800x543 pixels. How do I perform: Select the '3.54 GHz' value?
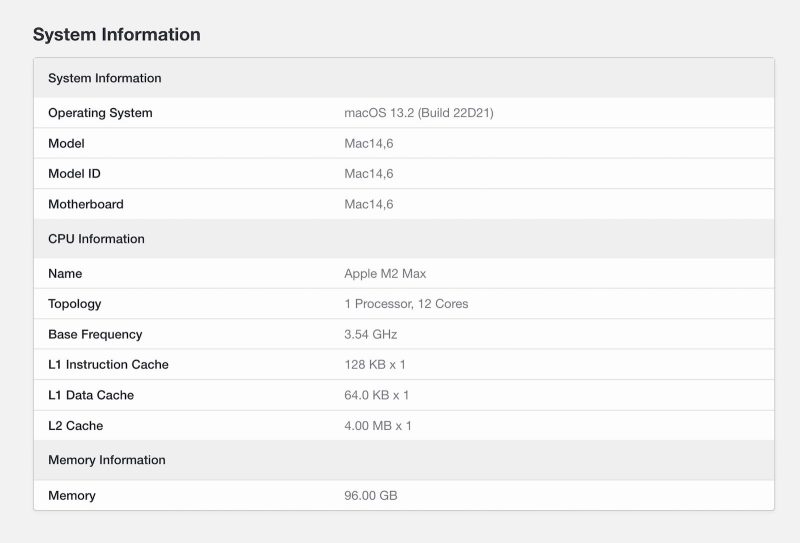[371, 334]
